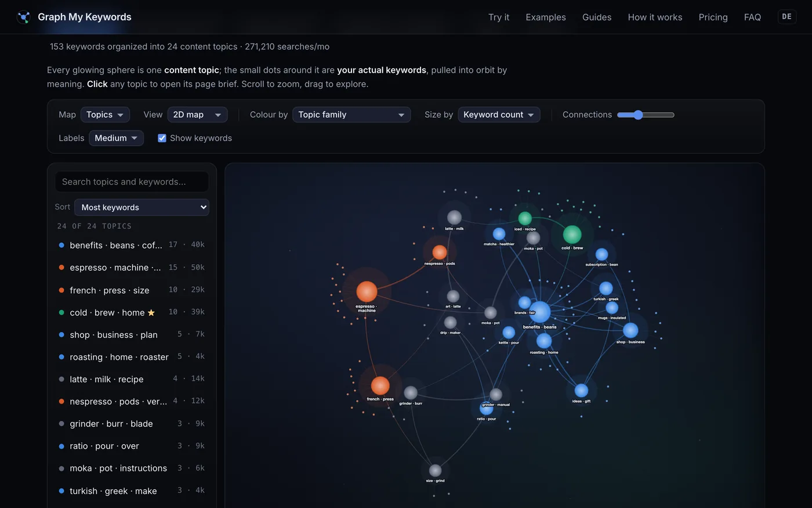Viewport: 812px width, 508px height.
Task: Click the cold brew green sphere
Action: tap(572, 235)
